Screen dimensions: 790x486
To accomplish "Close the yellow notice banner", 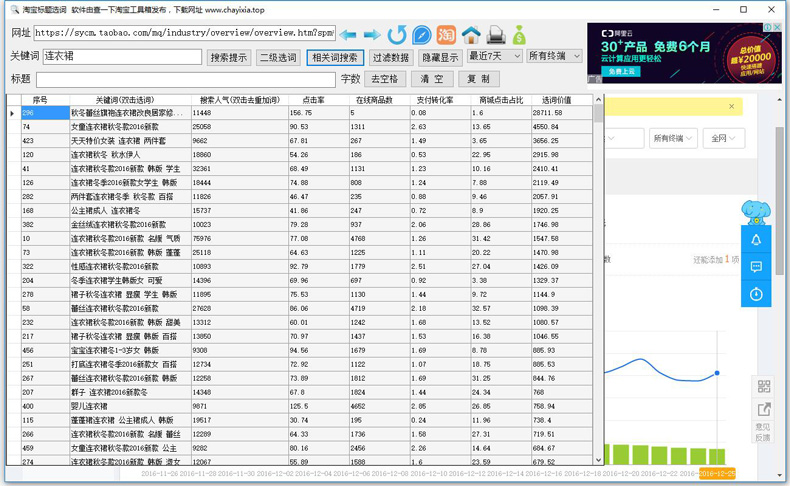I will 732,106.
